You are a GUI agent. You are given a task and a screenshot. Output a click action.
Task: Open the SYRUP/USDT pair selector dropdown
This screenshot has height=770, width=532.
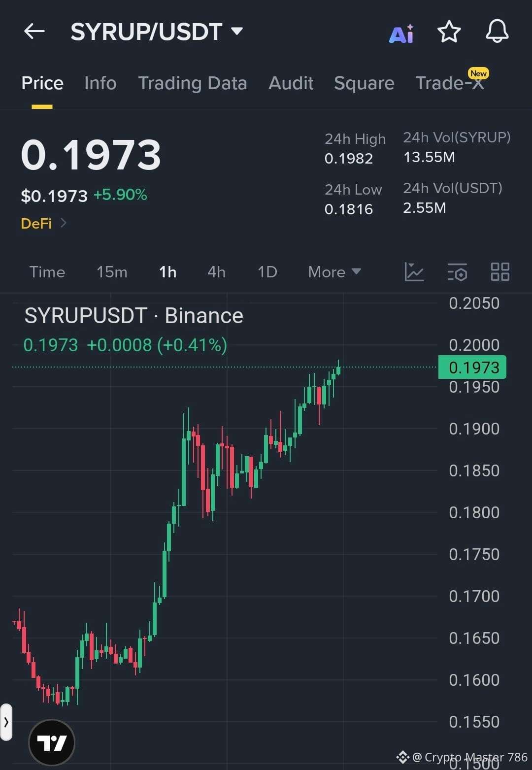pos(157,32)
